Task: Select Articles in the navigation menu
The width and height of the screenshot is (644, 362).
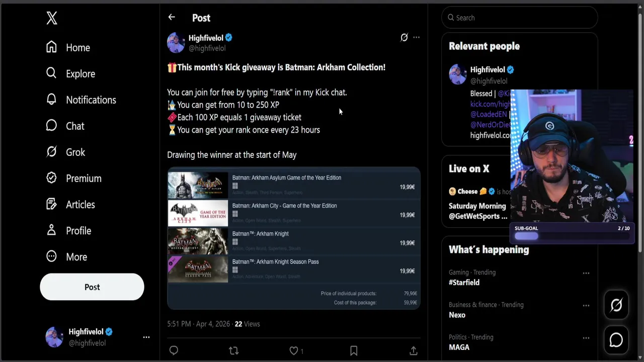Action: pyautogui.click(x=80, y=205)
